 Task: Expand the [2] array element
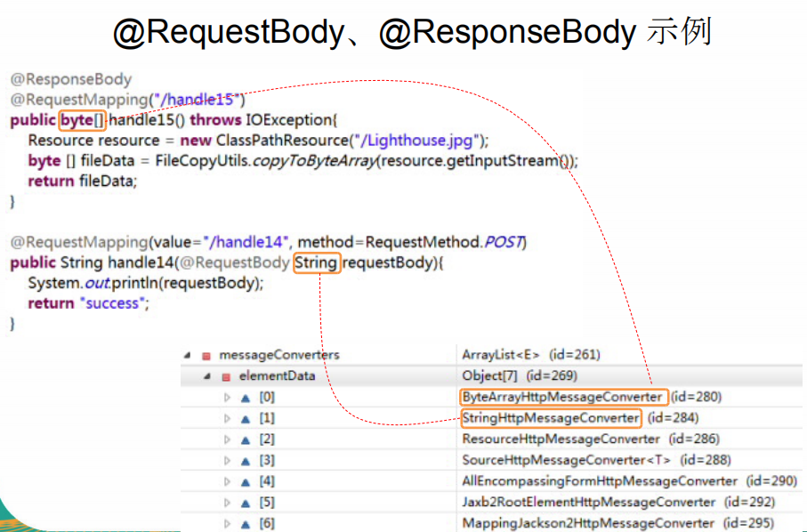(x=227, y=439)
